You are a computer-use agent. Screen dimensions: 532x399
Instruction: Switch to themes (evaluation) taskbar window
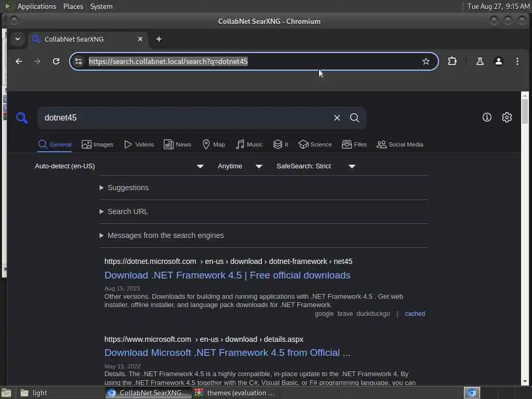(235, 393)
